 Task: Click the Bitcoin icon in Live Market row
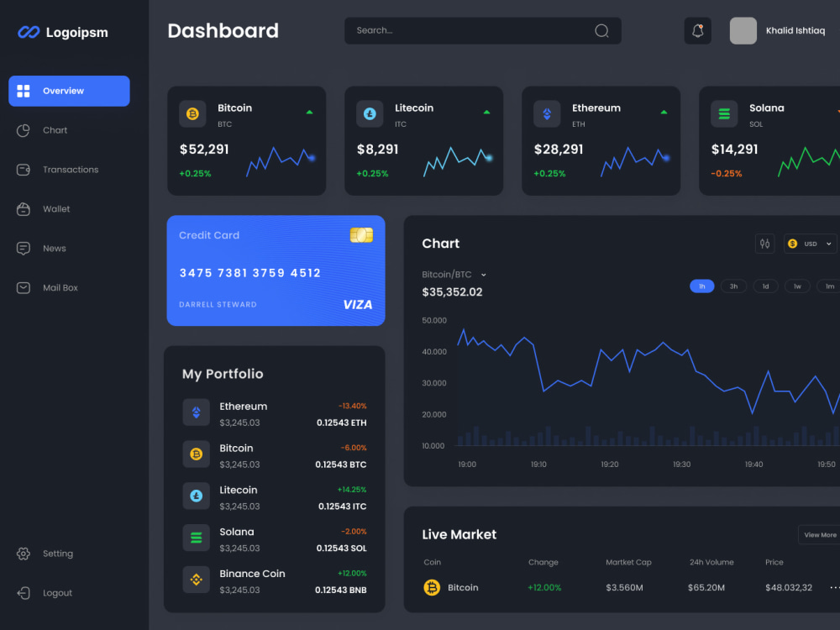(432, 588)
